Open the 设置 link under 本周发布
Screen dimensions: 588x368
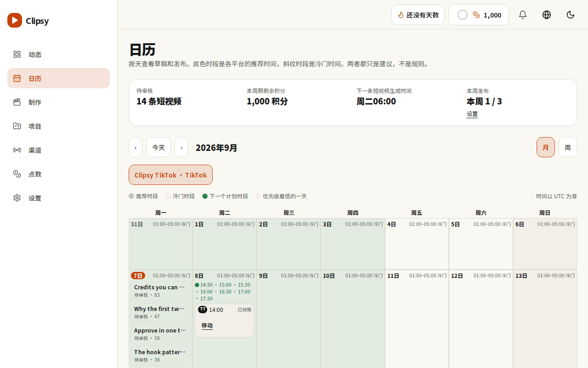point(472,114)
